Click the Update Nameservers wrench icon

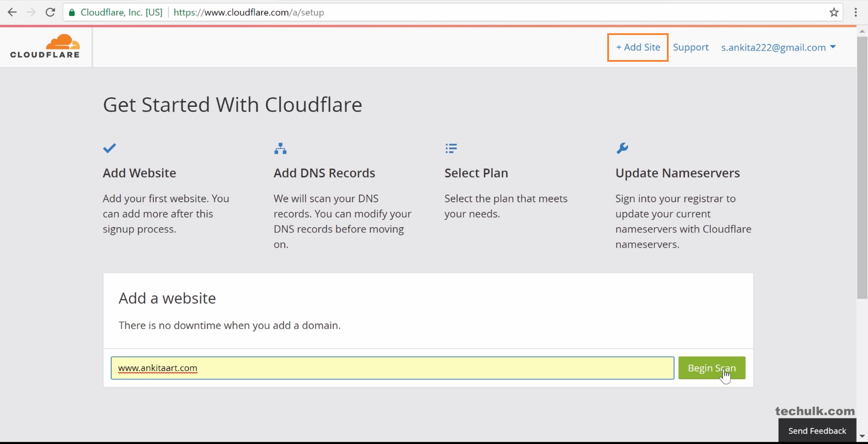[x=622, y=148]
